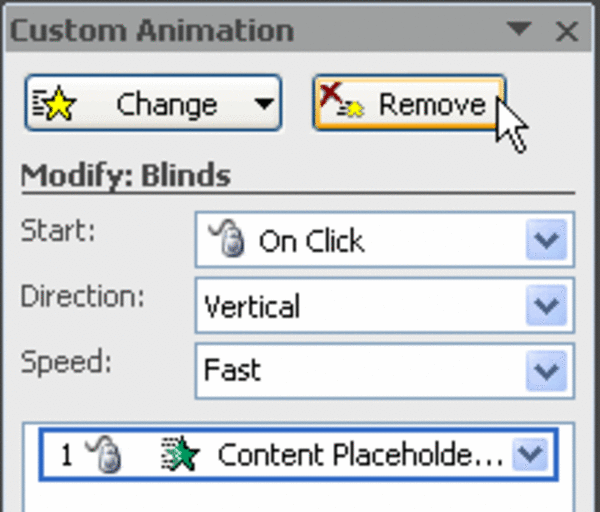Open the Start dropdown arrow
This screenshot has width=600, height=512.
click(x=546, y=240)
